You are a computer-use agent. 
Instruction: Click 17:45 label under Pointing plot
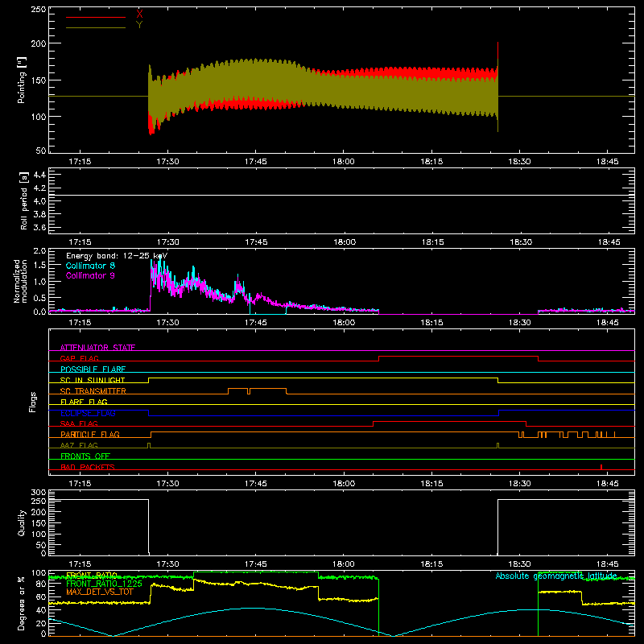tap(255, 162)
